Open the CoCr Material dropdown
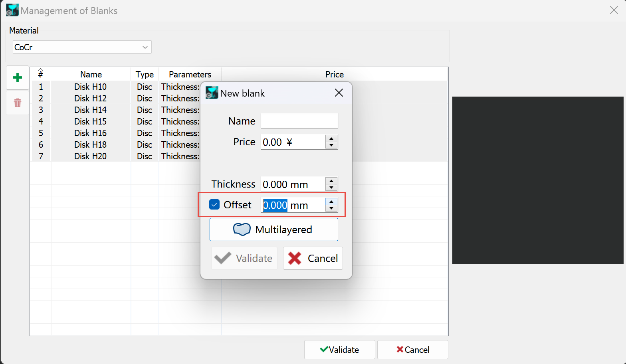Image resolution: width=626 pixels, height=364 pixels. [x=82, y=47]
